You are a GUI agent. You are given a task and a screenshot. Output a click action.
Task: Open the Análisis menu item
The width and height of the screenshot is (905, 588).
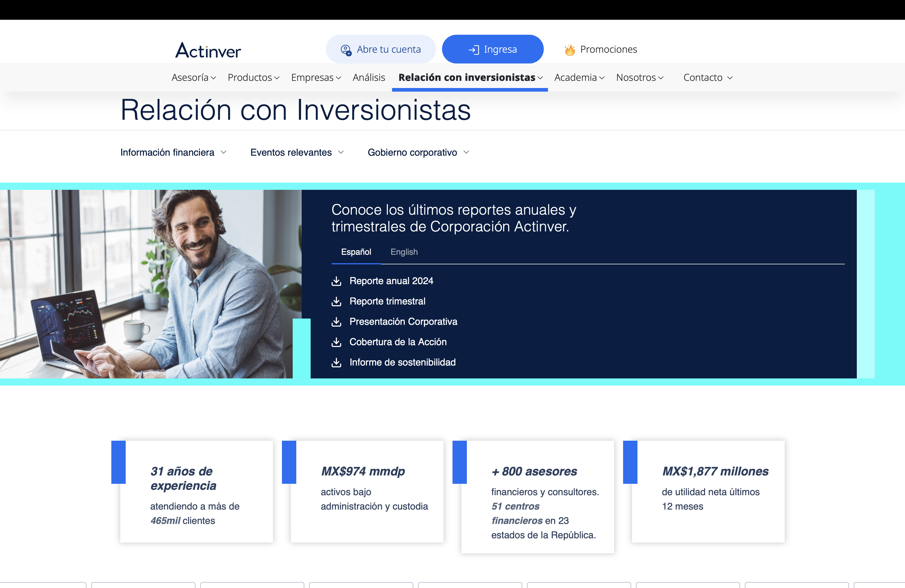click(x=368, y=78)
